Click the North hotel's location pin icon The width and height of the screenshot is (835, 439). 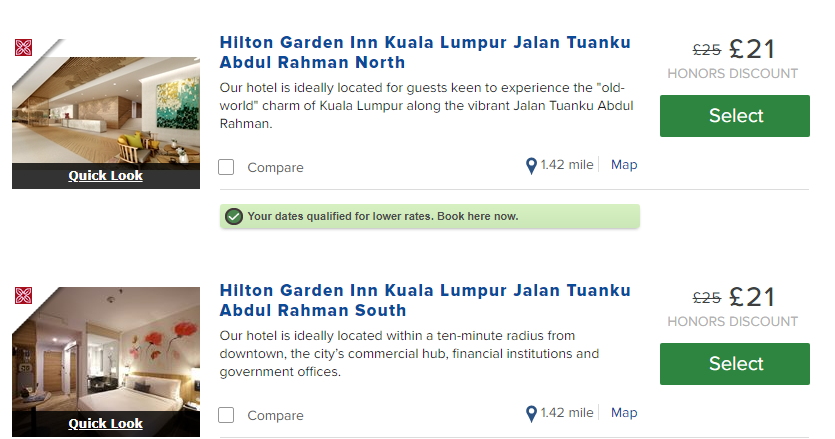click(x=531, y=166)
